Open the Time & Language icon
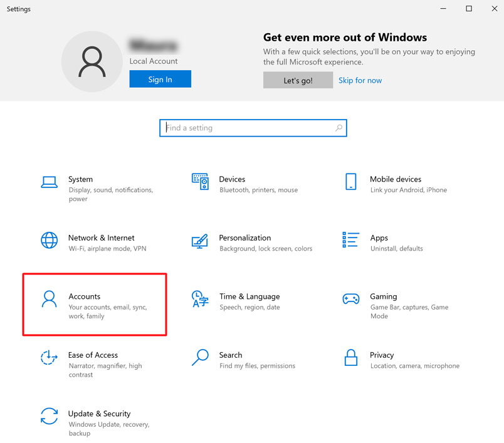 200,299
